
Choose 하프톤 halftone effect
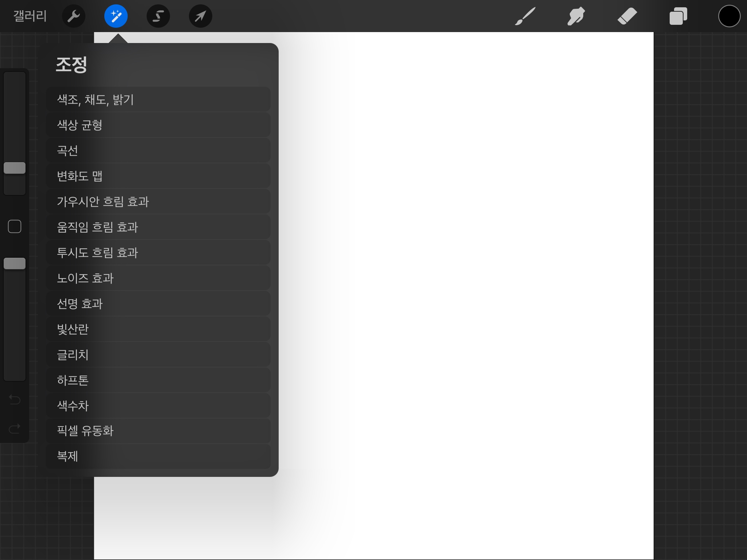(x=158, y=380)
